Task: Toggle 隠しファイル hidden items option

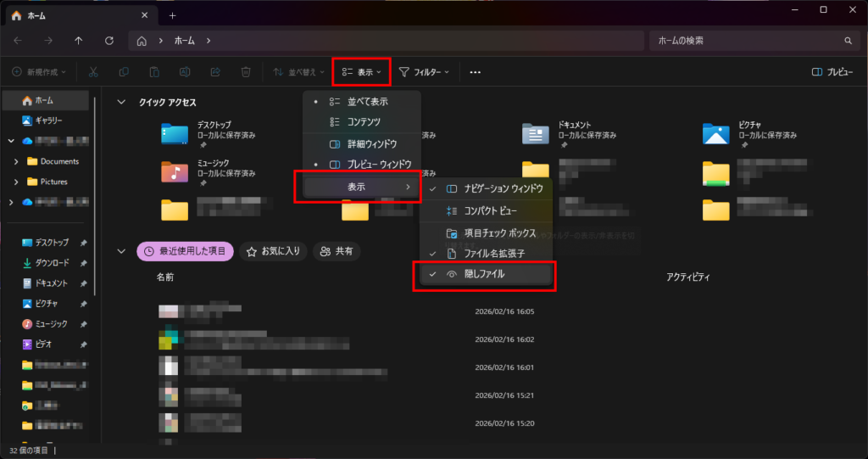Action: (486, 274)
